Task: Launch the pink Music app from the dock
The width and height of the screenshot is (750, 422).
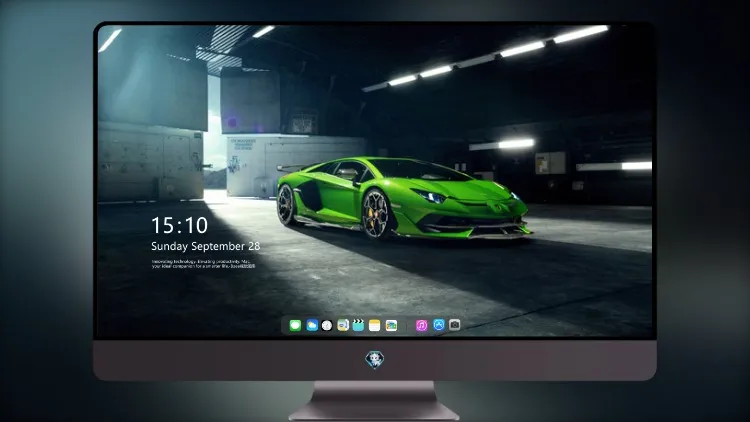Action: point(421,325)
